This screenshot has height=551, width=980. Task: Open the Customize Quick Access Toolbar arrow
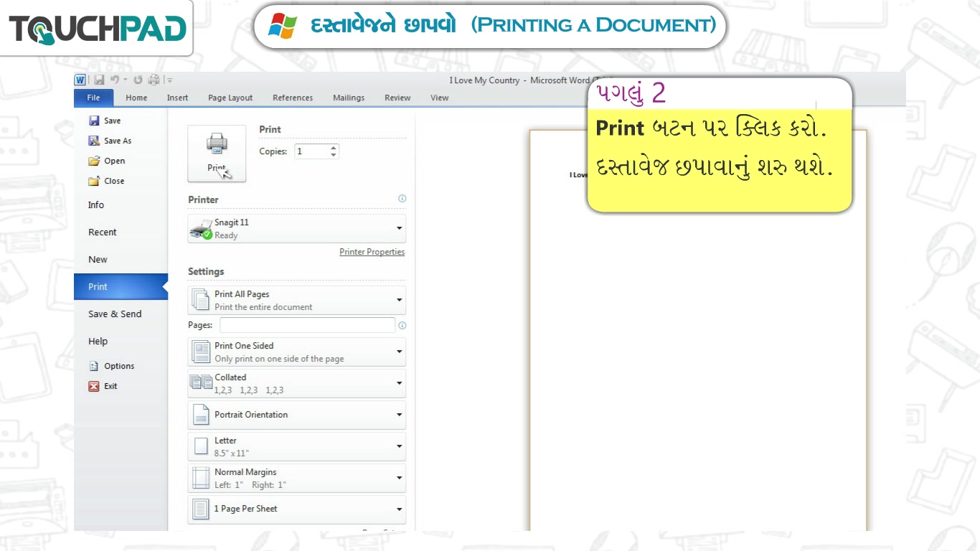click(x=169, y=80)
